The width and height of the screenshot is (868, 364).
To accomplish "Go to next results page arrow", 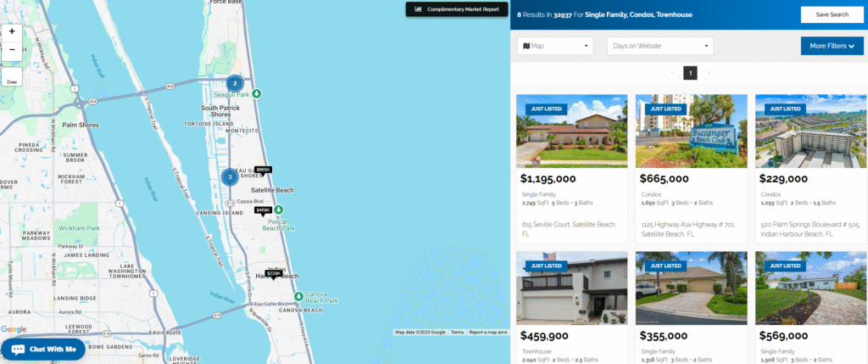I will pos(708,73).
